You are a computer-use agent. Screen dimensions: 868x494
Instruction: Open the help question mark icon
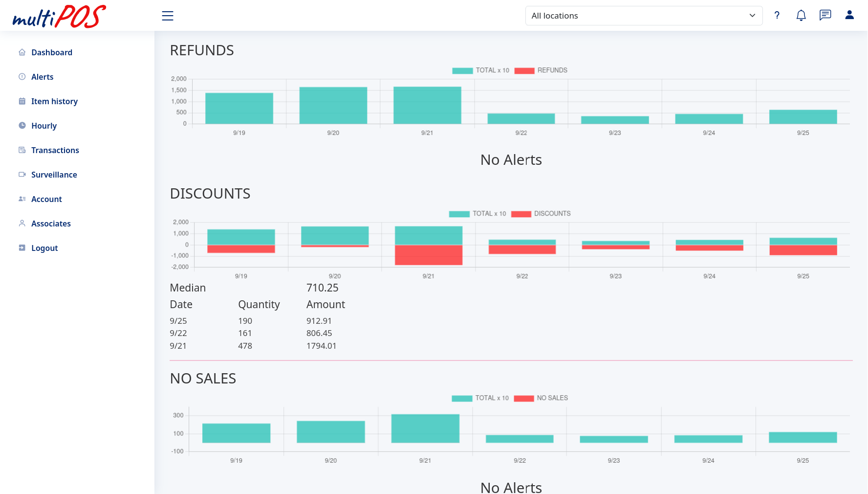777,16
